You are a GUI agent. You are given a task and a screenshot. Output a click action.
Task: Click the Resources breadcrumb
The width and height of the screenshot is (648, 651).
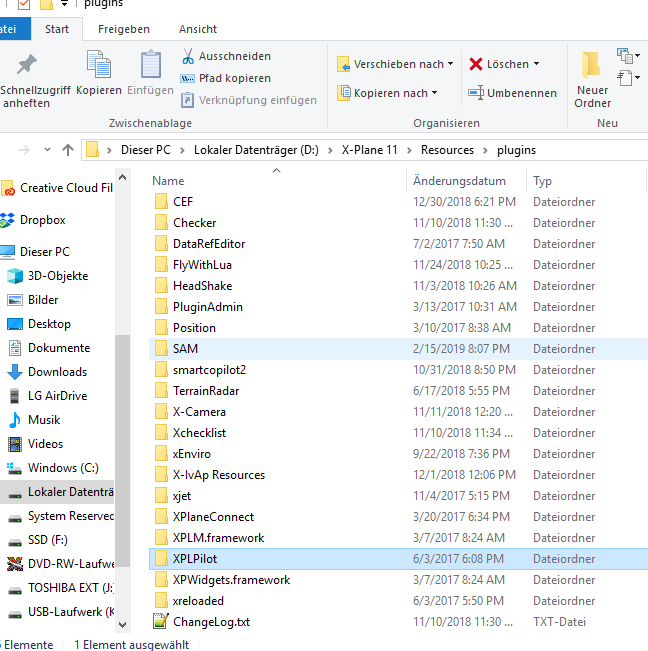tap(447, 150)
